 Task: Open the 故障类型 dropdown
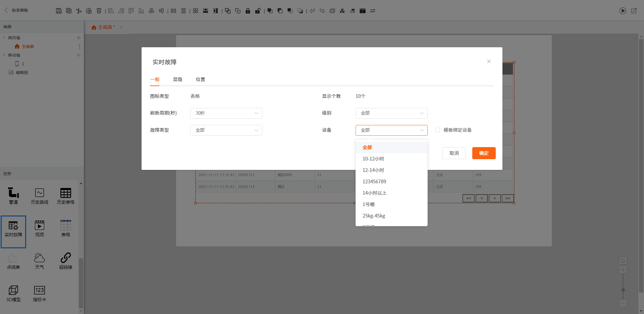(x=226, y=130)
